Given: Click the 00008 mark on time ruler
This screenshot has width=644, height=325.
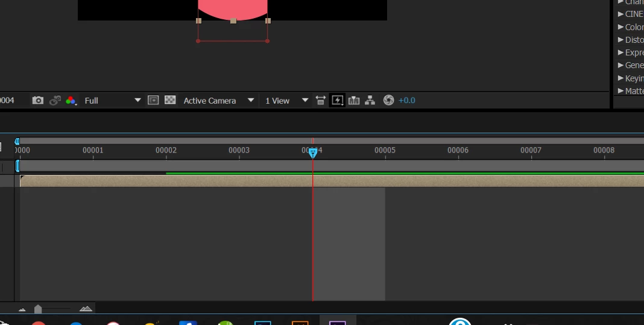Looking at the screenshot, I should tap(604, 150).
